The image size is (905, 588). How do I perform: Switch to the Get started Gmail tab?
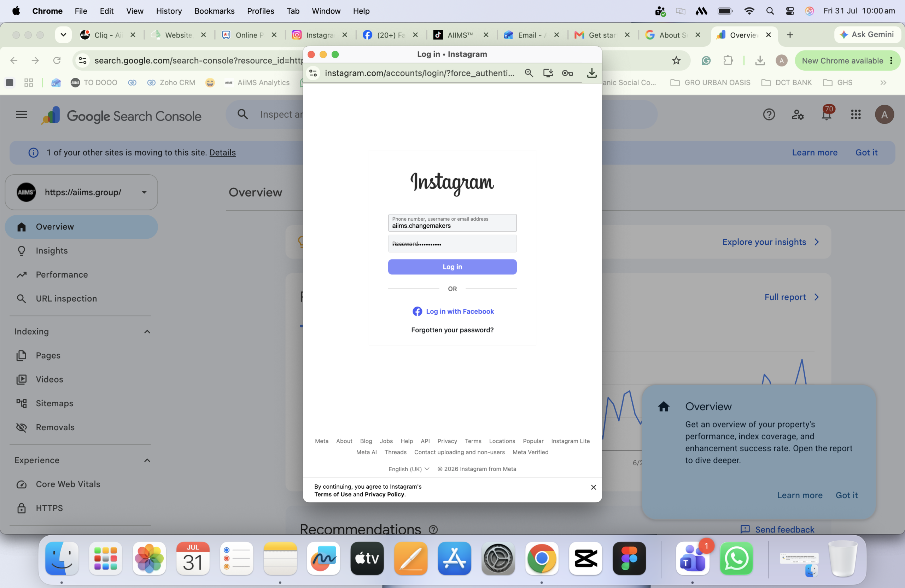click(602, 35)
